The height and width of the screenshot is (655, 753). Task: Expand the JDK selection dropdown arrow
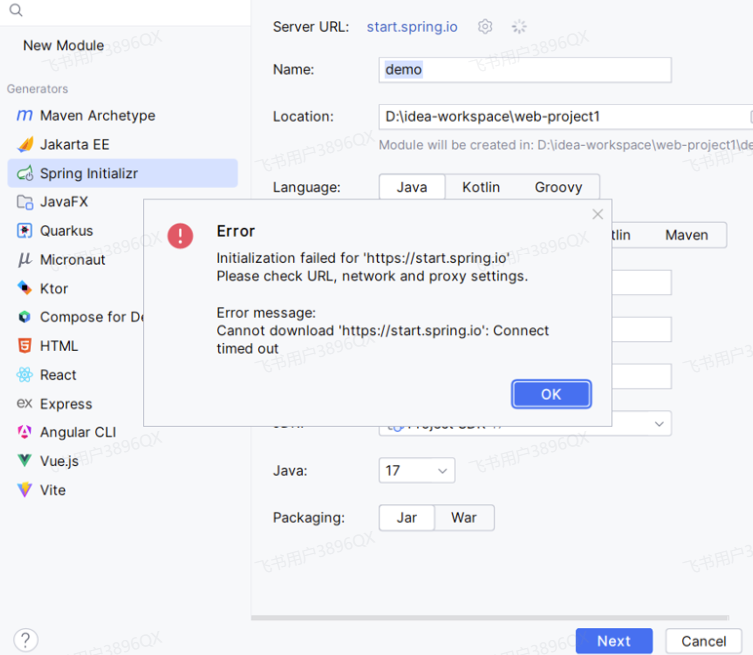tap(659, 424)
